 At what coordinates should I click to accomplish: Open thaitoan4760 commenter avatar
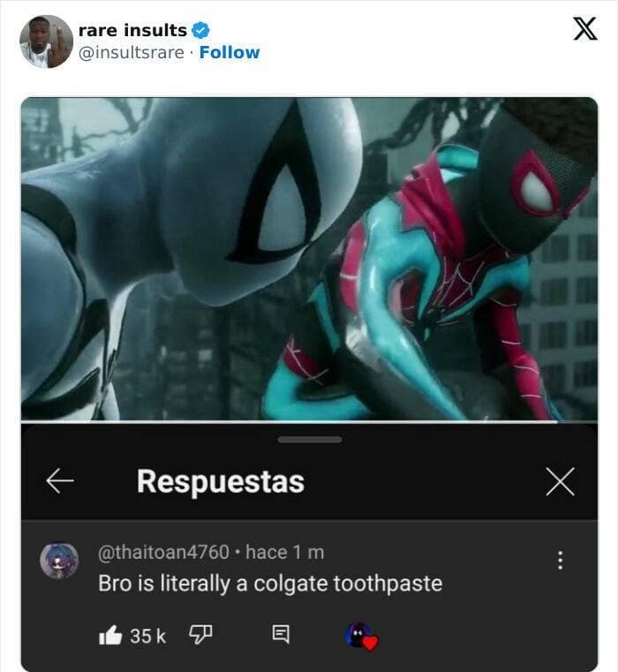59,561
